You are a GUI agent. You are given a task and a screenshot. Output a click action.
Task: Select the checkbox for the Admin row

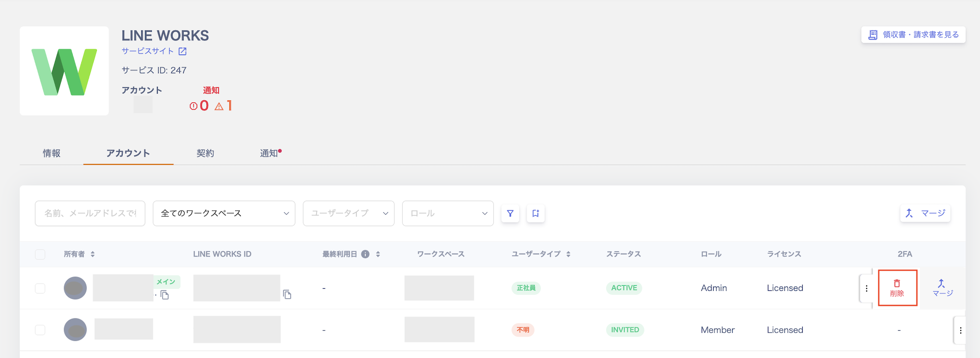click(x=40, y=288)
